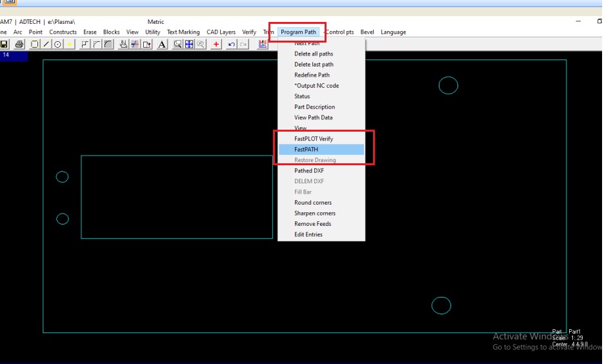Click the red plus toolbar icon
The width and height of the screenshot is (604, 364).
[x=216, y=45]
